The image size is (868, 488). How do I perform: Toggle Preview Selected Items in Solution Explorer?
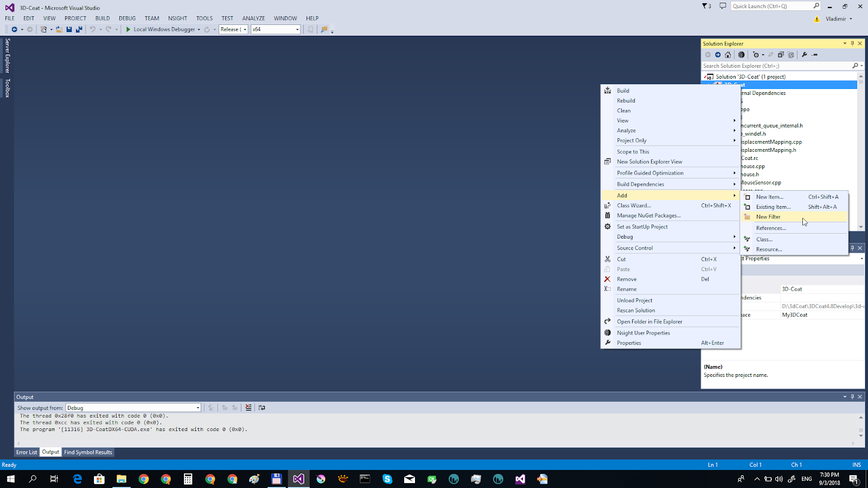pyautogui.click(x=815, y=55)
